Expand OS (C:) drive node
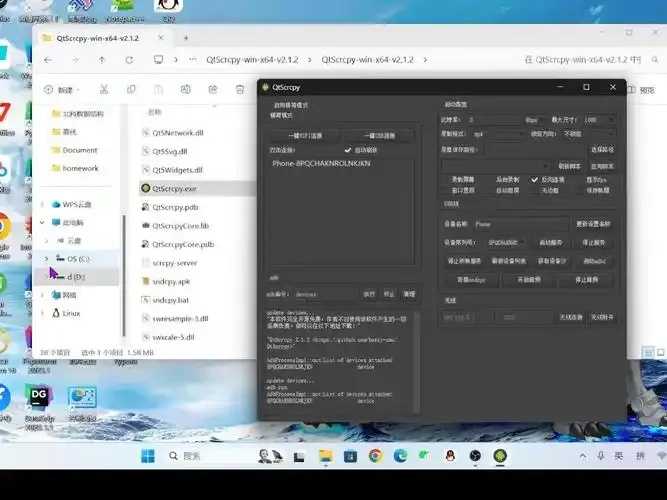 [x=46, y=259]
